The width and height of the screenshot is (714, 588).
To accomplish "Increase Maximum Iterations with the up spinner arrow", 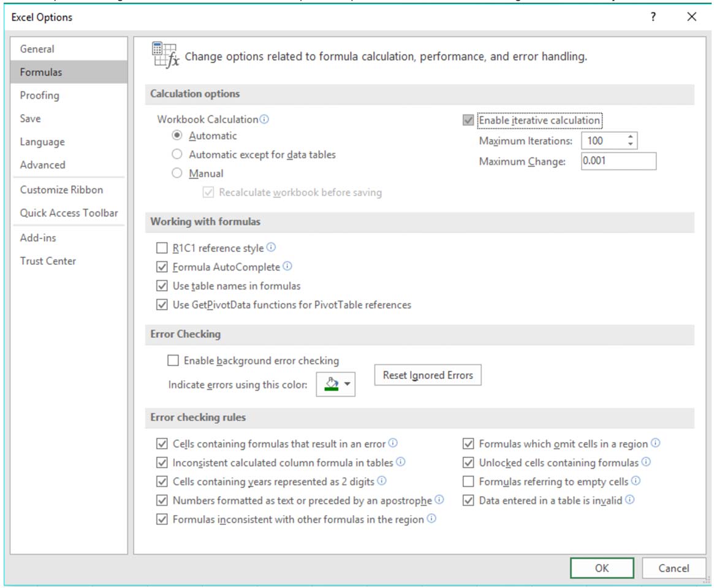I will click(630, 136).
